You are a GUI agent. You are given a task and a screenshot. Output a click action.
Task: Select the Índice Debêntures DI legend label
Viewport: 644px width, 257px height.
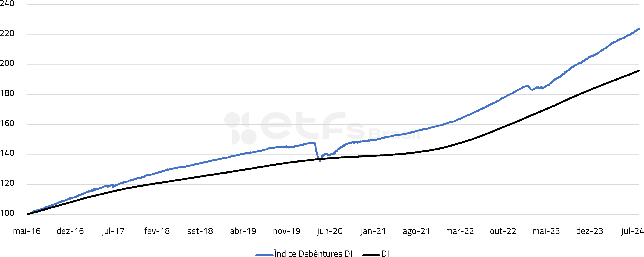pos(313,254)
